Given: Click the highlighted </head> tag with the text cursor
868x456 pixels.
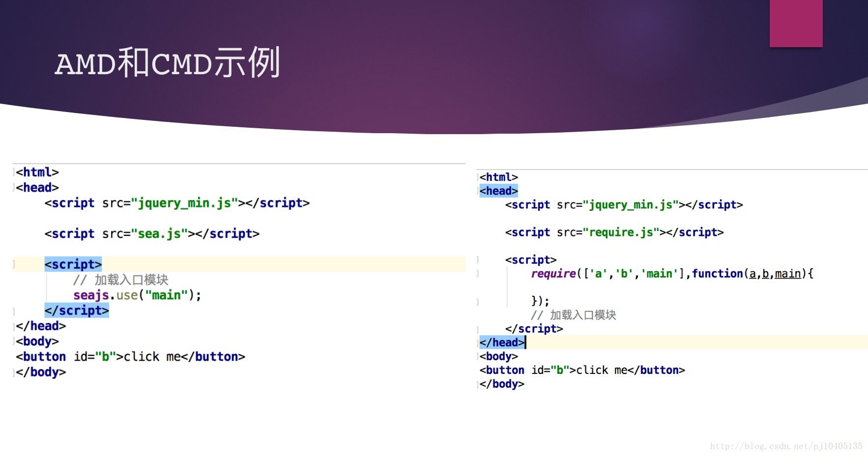Looking at the screenshot, I should 502,342.
